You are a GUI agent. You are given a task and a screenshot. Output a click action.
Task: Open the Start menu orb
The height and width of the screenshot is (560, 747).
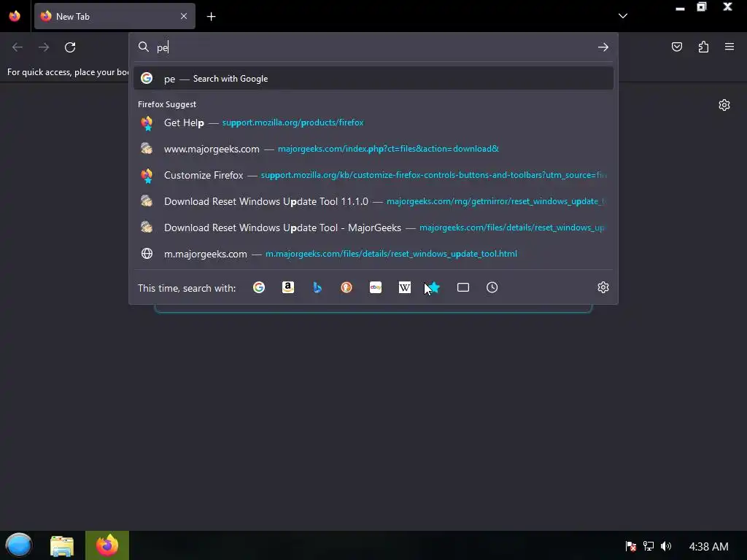click(18, 545)
